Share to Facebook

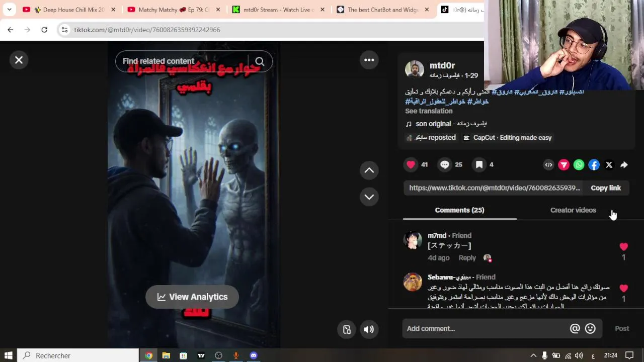(x=594, y=165)
